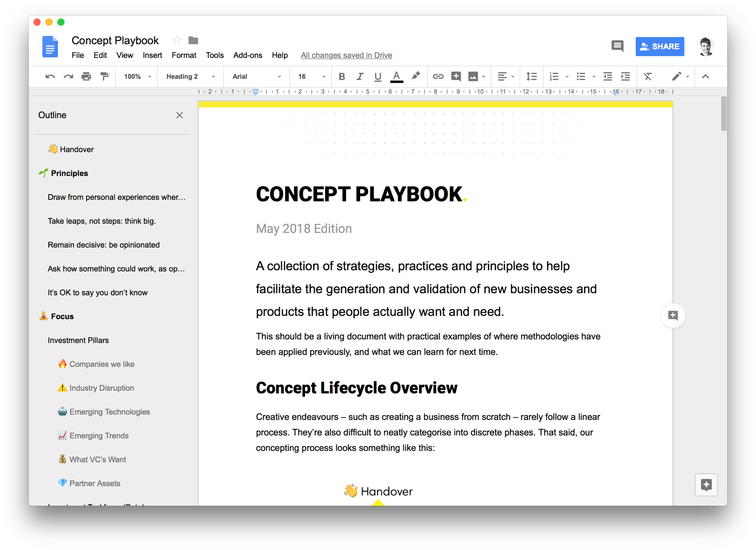Select outline item Take leaps, not steps

click(x=102, y=221)
